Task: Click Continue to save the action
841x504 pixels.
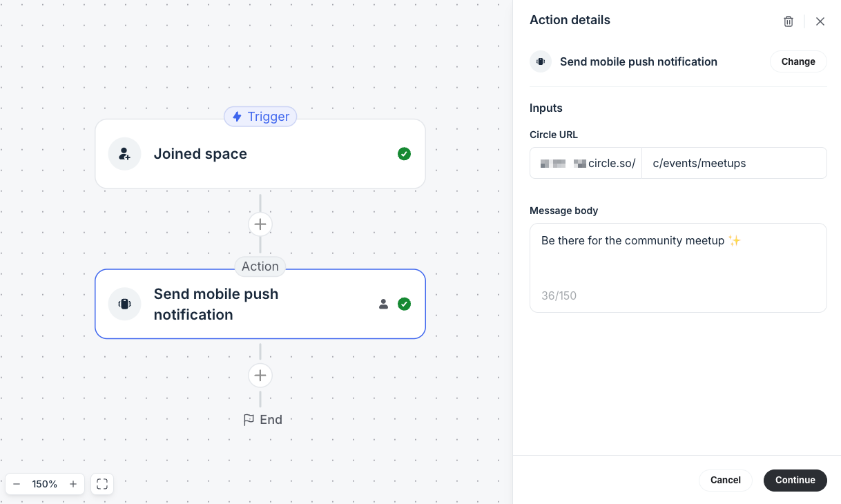Action: (x=795, y=480)
